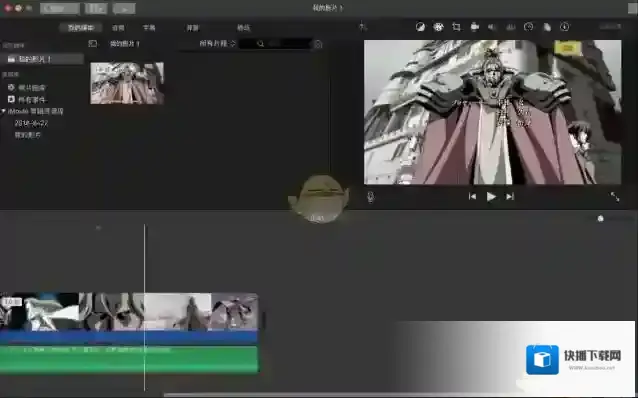This screenshot has height=398, width=638.
Task: Select the cropping tool
Action: pyautogui.click(x=456, y=27)
